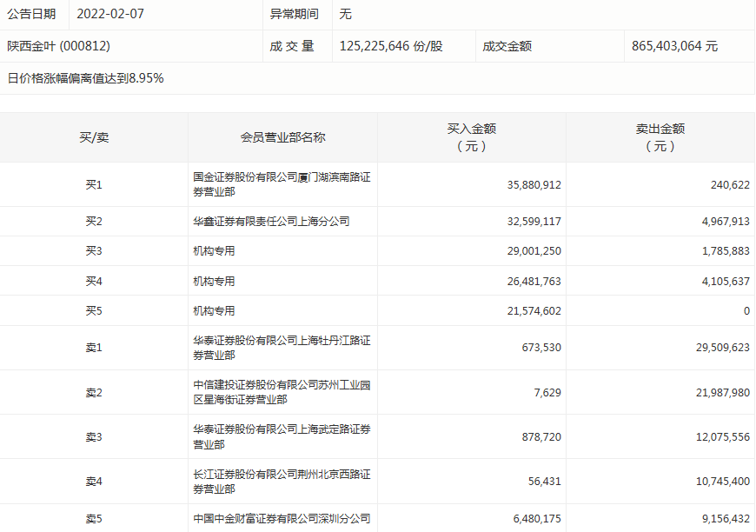Select the 买3 row label

click(x=94, y=251)
